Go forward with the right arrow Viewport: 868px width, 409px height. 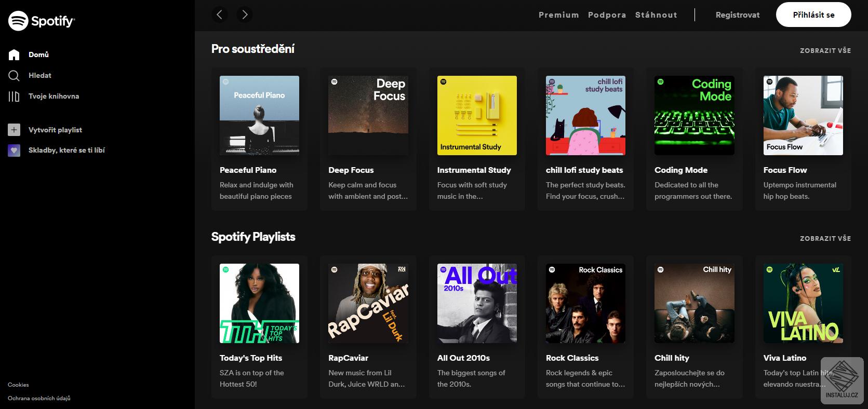coord(245,15)
